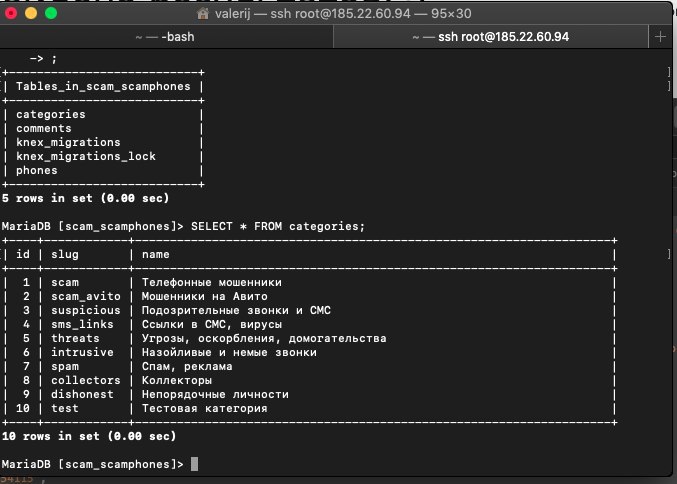Click the Tables_in_scam_scamphones header

(103, 86)
